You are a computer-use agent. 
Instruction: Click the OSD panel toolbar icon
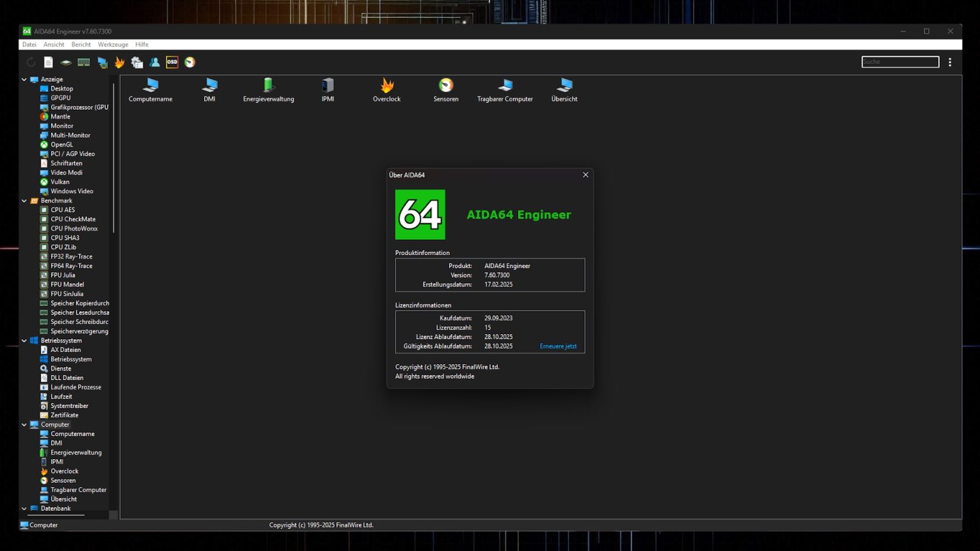[172, 62]
